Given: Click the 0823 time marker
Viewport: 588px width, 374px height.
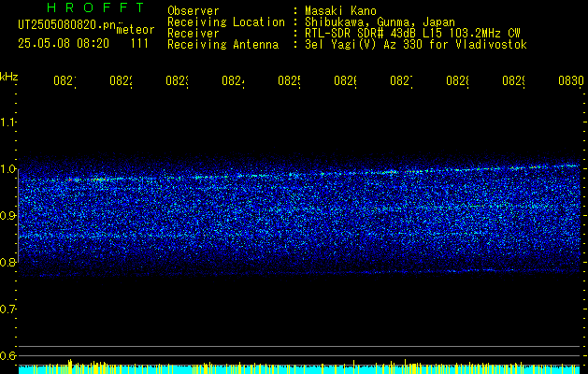Looking at the screenshot, I should pos(177,80).
